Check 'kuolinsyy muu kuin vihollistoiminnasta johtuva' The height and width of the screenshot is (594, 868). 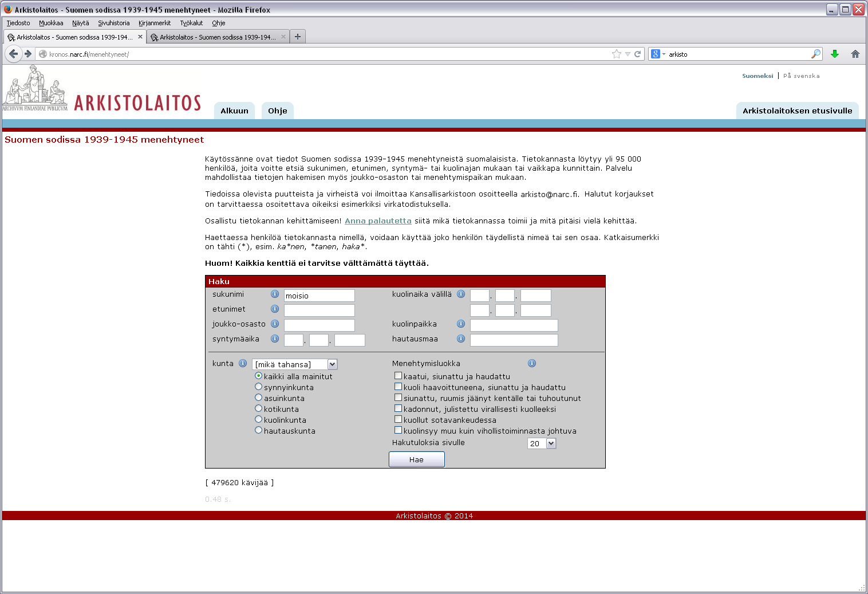[x=398, y=430]
